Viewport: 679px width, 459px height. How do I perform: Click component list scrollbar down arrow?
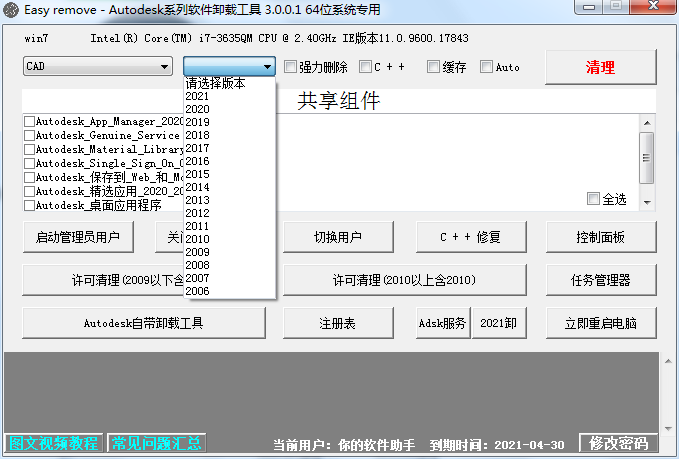tap(647, 203)
